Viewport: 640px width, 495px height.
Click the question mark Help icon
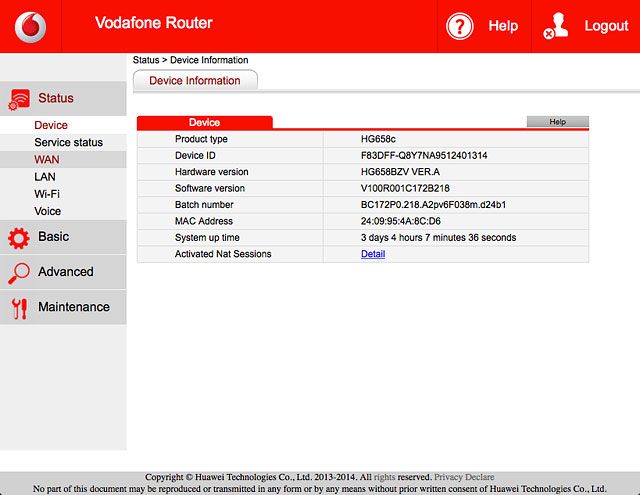point(460,27)
